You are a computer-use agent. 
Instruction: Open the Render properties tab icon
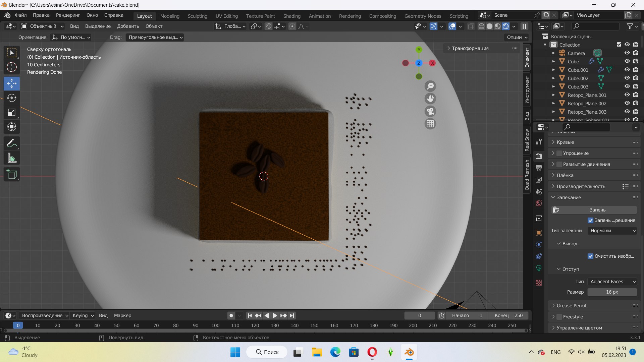coord(539,156)
